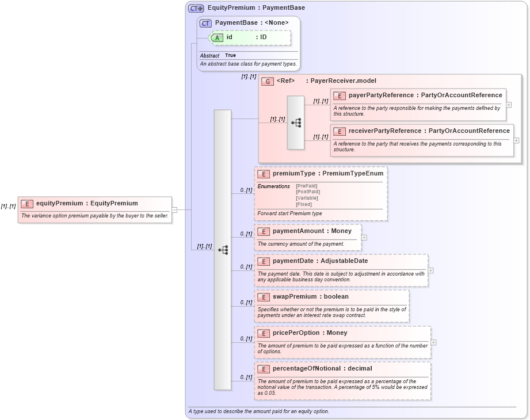530x420 pixels.
Task: Click paymentAmount : Money label
Action: [312, 231]
